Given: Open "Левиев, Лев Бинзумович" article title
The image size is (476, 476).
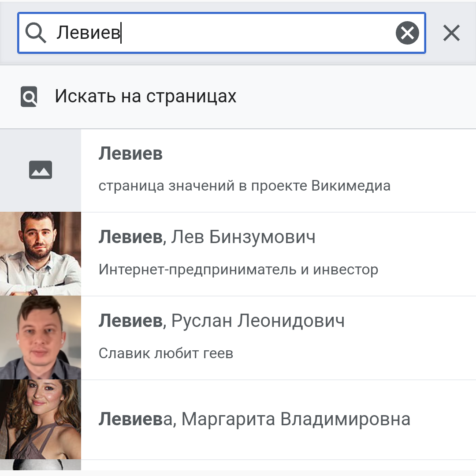Looking at the screenshot, I should (x=207, y=237).
